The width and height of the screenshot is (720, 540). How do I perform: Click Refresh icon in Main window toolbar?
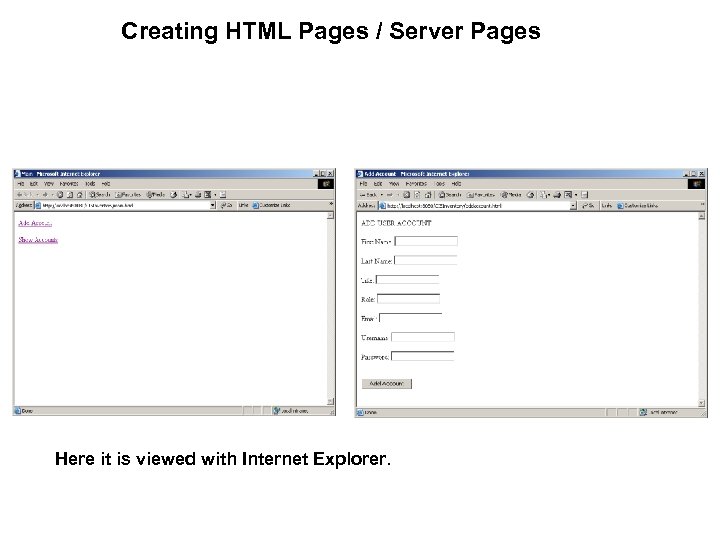(70, 195)
